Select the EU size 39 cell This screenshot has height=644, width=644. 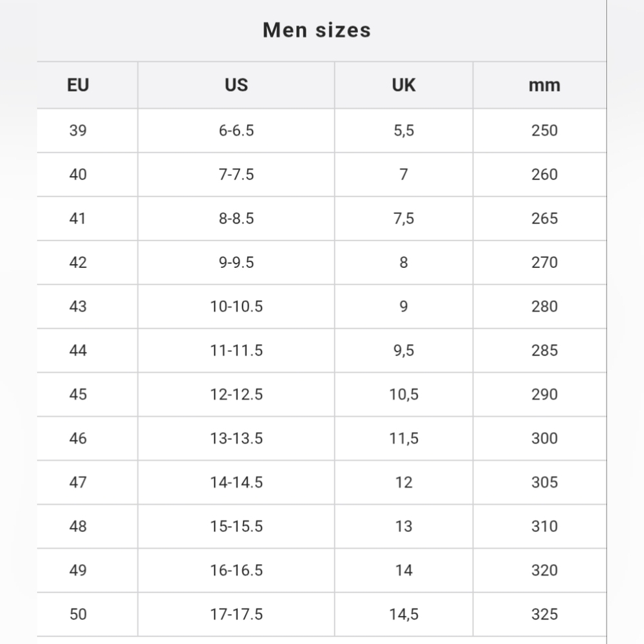coord(78,131)
